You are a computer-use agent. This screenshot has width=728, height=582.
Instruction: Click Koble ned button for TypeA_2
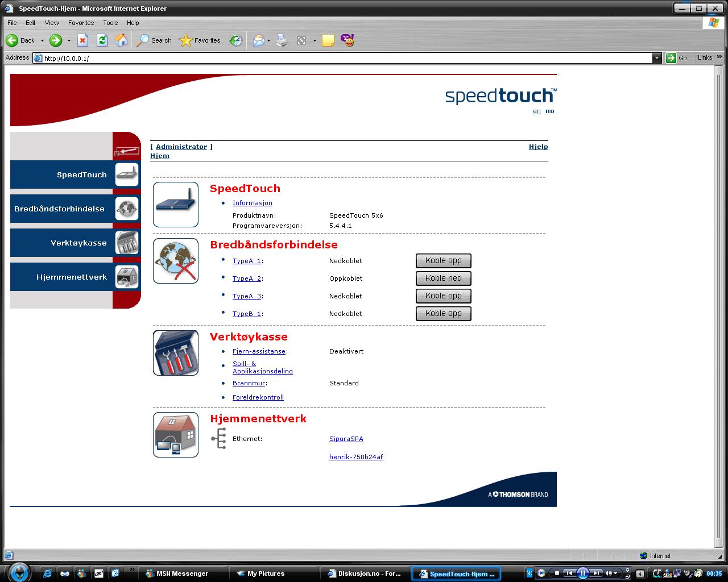click(x=444, y=278)
